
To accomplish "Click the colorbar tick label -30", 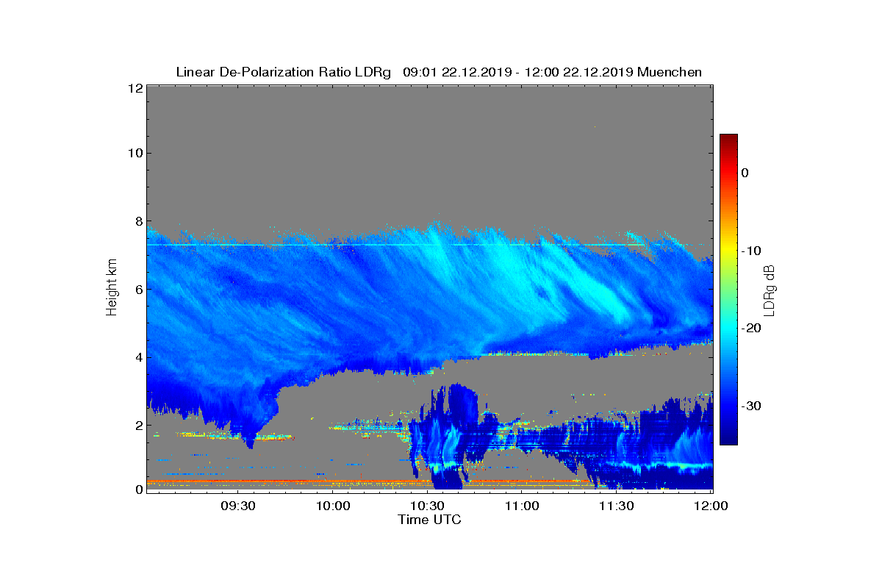I will pos(751,406).
